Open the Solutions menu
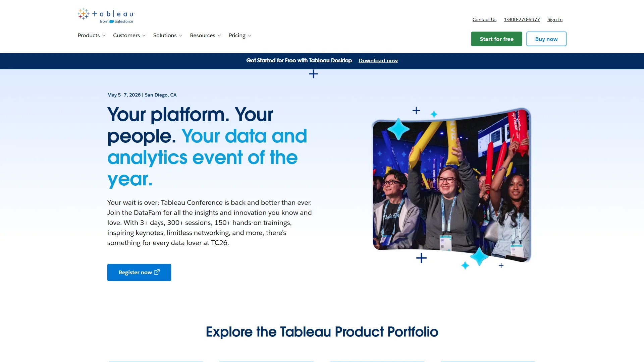 coord(168,36)
